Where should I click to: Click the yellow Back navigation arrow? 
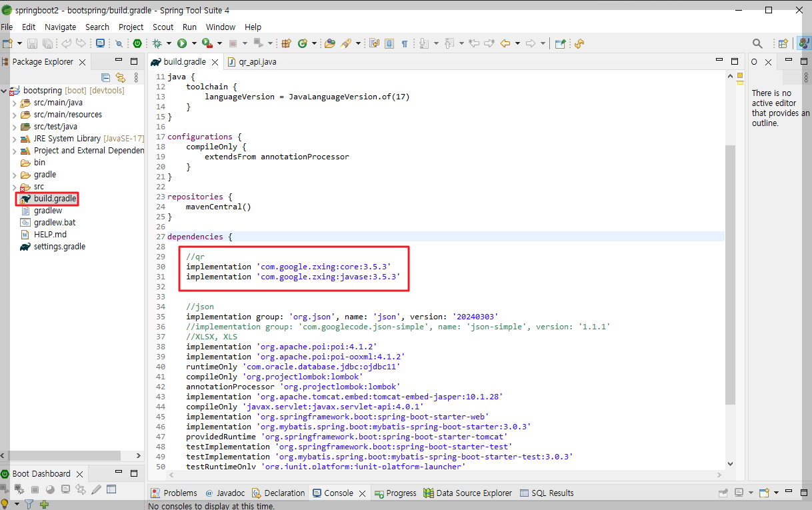tap(505, 43)
